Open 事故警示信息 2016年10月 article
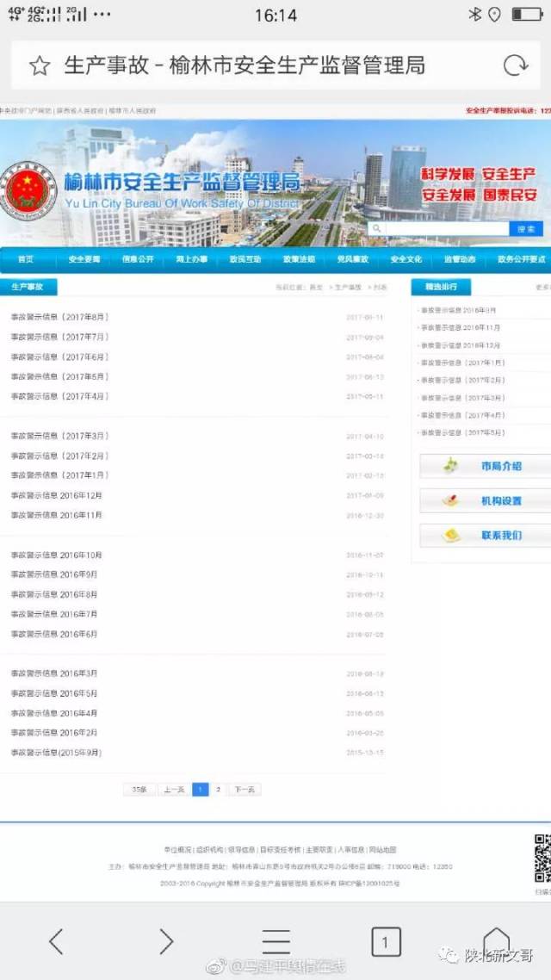551x980 pixels. pos(56,555)
